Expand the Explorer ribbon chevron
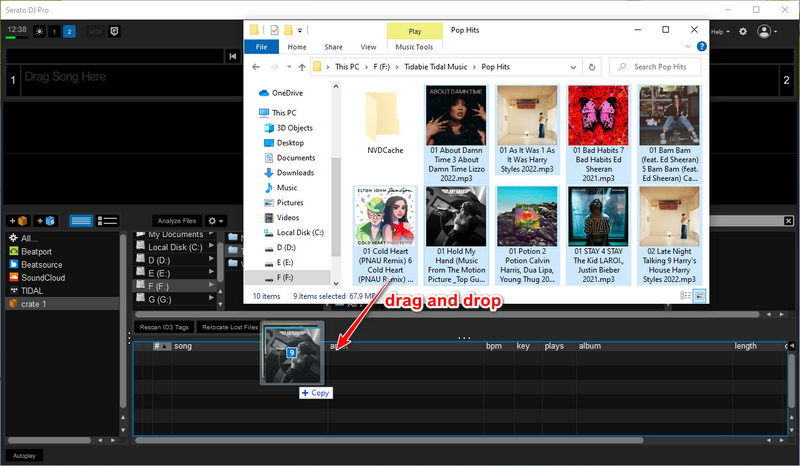Image resolution: width=800 pixels, height=466 pixels. pyautogui.click(x=688, y=46)
